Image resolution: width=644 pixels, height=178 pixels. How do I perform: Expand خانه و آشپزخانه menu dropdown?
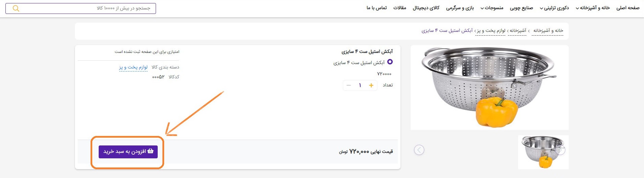point(592,8)
